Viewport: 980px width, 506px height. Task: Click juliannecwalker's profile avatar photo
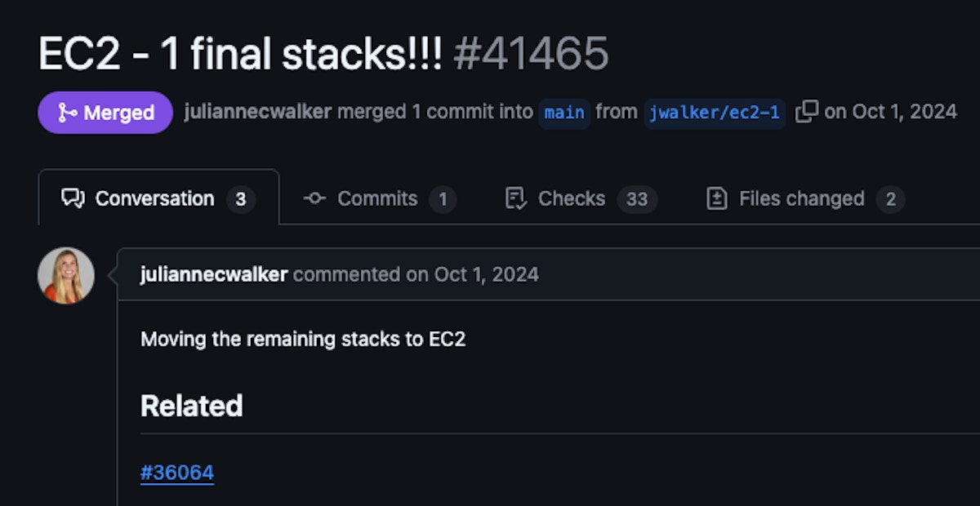pos(66,276)
